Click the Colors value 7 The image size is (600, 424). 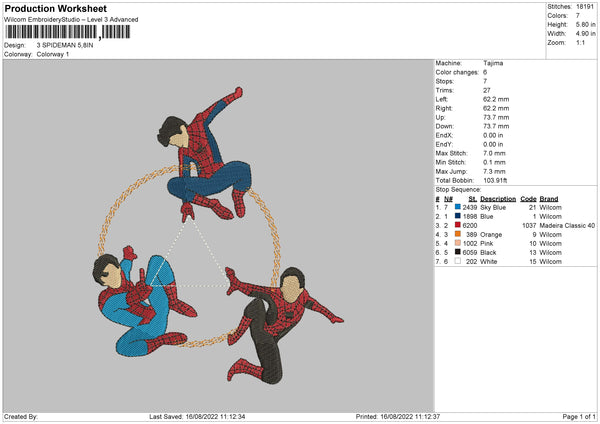578,16
